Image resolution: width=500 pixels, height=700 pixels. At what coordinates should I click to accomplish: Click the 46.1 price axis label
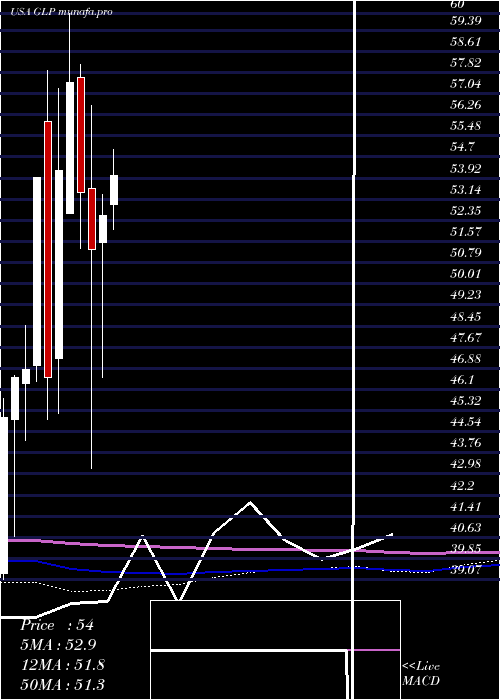coord(463,379)
